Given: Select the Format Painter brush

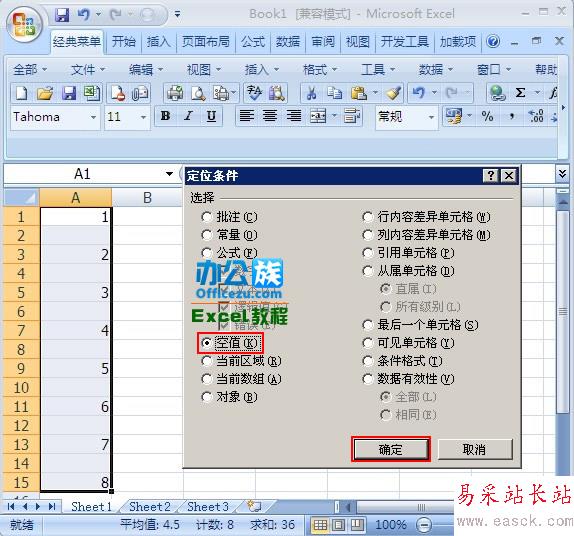Looking at the screenshot, I should click(x=393, y=93).
